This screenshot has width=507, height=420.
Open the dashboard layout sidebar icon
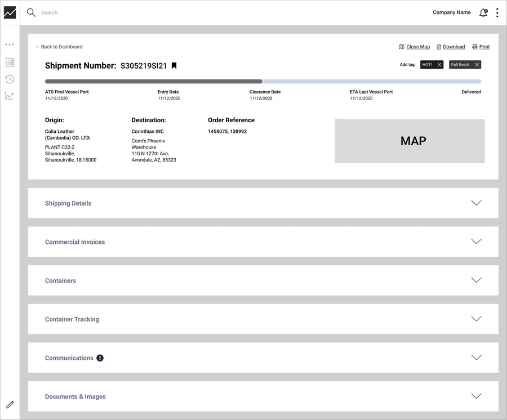coord(10,62)
